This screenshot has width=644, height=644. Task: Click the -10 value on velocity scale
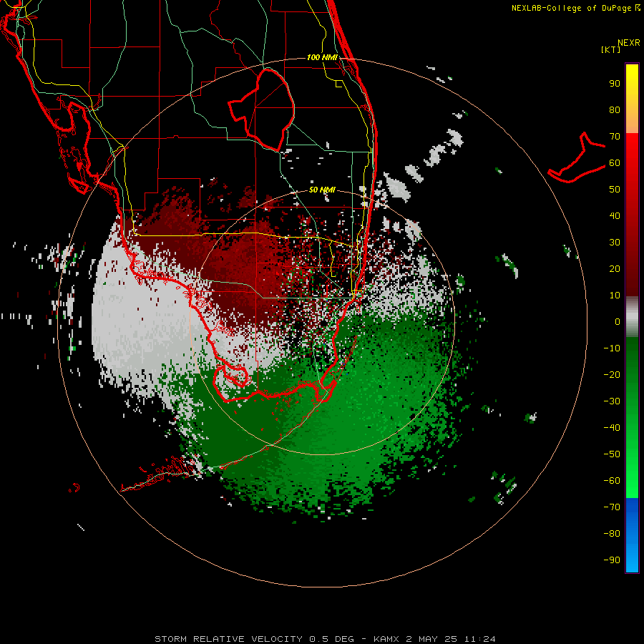click(612, 348)
